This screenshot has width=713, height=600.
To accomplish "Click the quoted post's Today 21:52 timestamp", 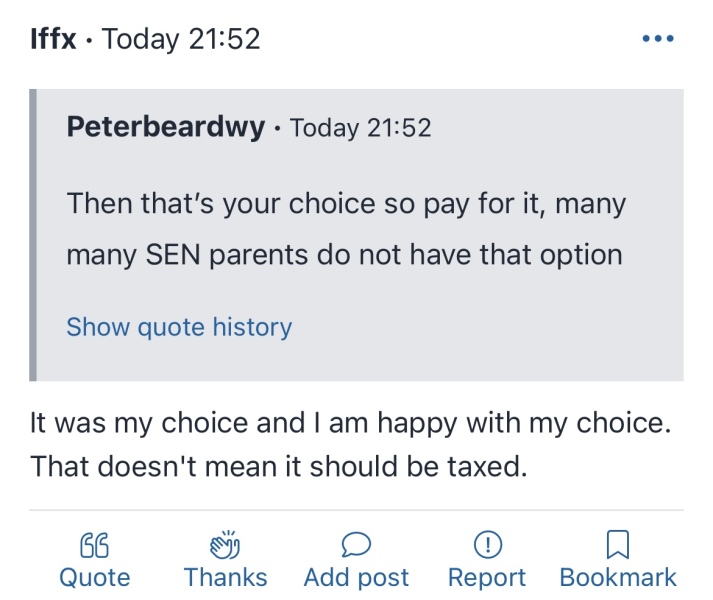I will point(360,128).
